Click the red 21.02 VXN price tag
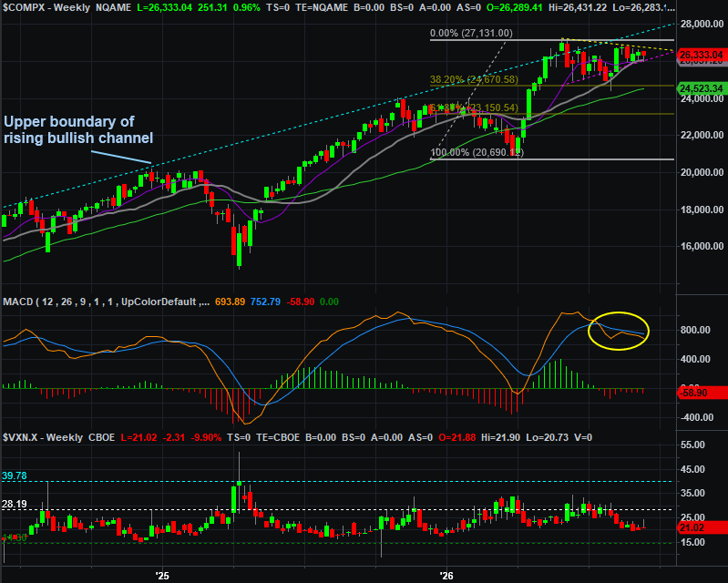 click(702, 527)
